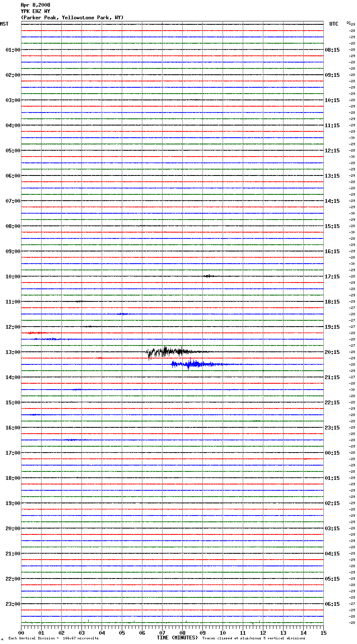Image resolution: width=357 pixels, height=644 pixels.
Task: Select the '02:00' MST time label
Action: pos(13,75)
